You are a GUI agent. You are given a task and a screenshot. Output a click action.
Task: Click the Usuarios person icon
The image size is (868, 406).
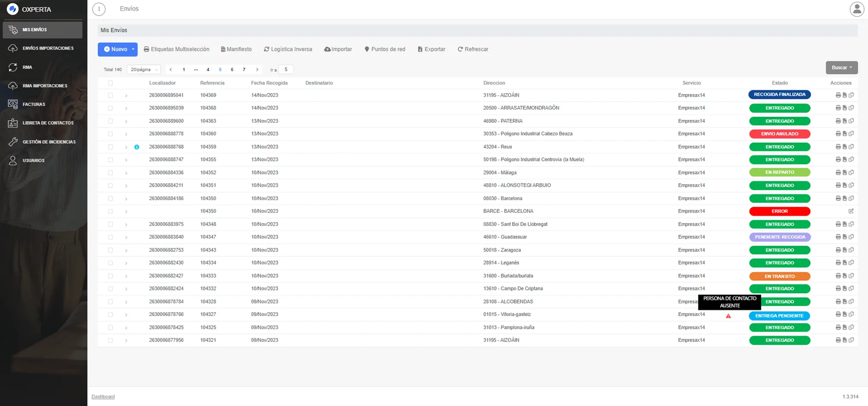[x=13, y=160]
